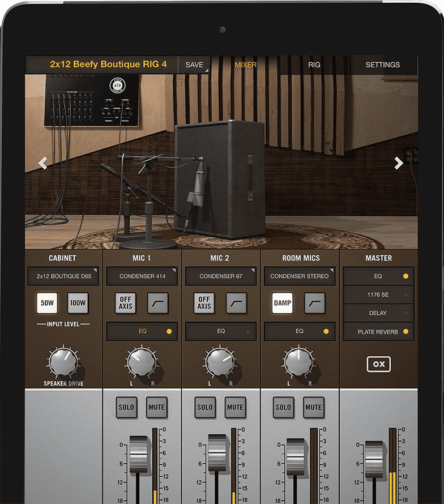Toggle the MIC 1 low-cut filter icon

(x=158, y=303)
